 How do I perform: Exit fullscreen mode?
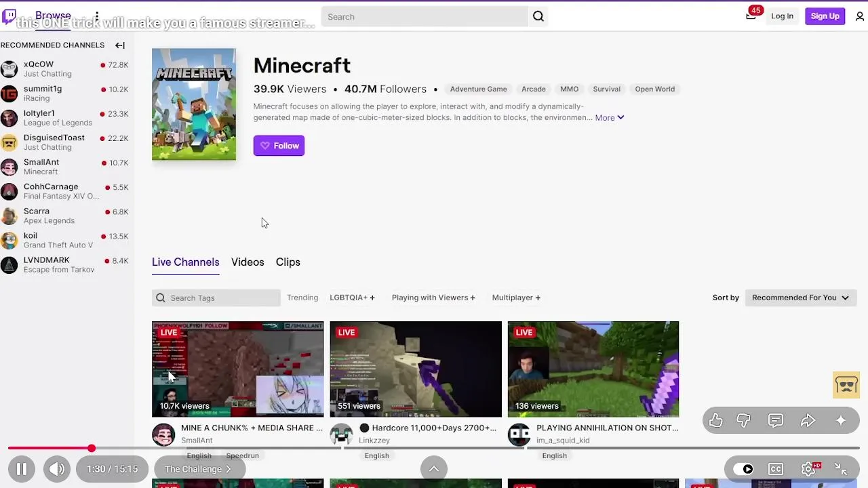point(841,469)
